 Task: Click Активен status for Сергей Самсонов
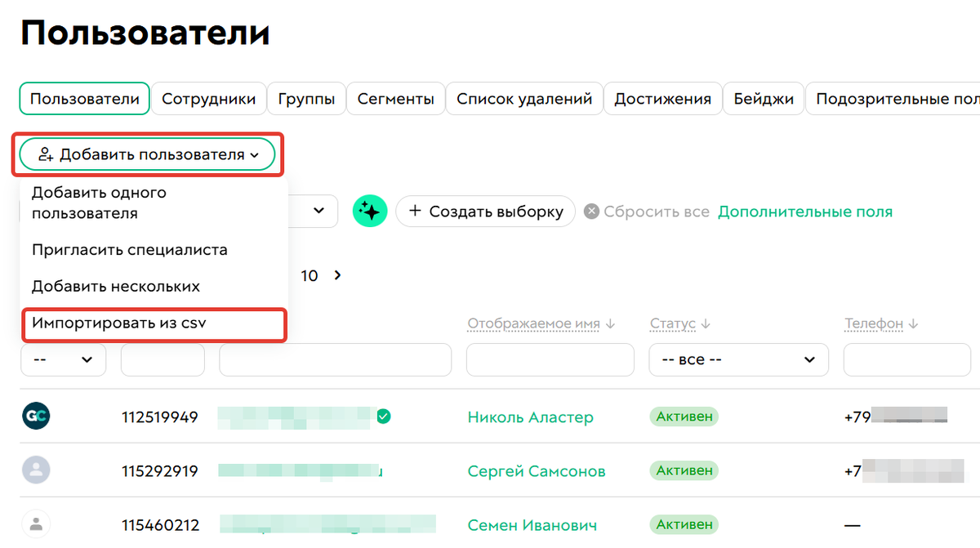[684, 470]
